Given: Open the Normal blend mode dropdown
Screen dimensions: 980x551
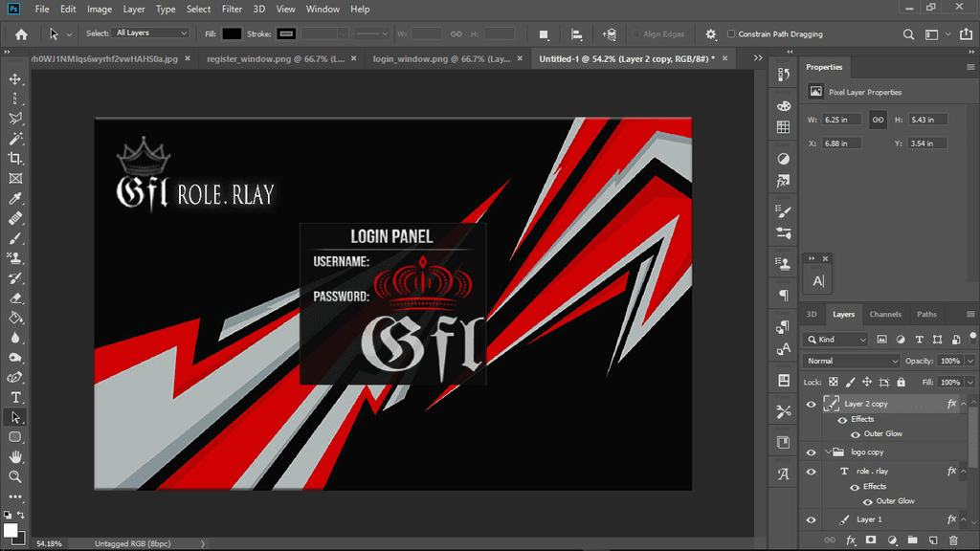Looking at the screenshot, I should (x=852, y=361).
